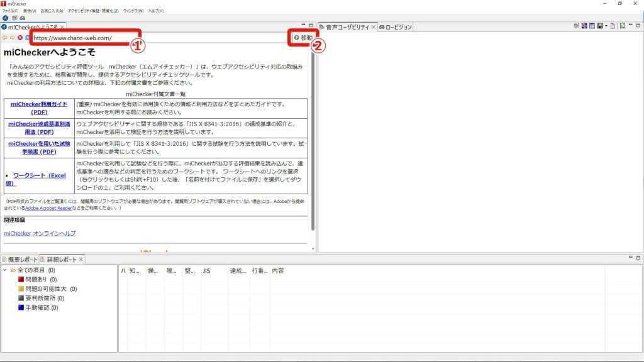Viewport: 644px width, 362px height.
Task: Open the アクセシビリティ検証・視覚化(Z) menu
Action: click(93, 11)
